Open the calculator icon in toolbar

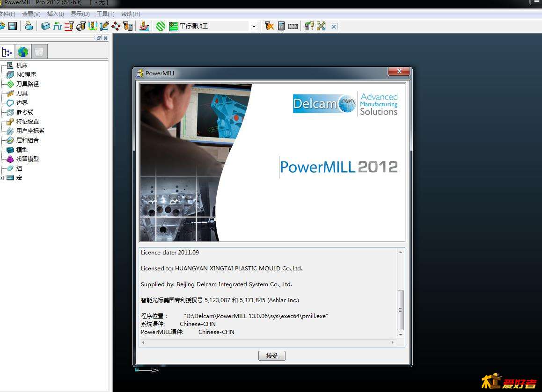pos(281,26)
